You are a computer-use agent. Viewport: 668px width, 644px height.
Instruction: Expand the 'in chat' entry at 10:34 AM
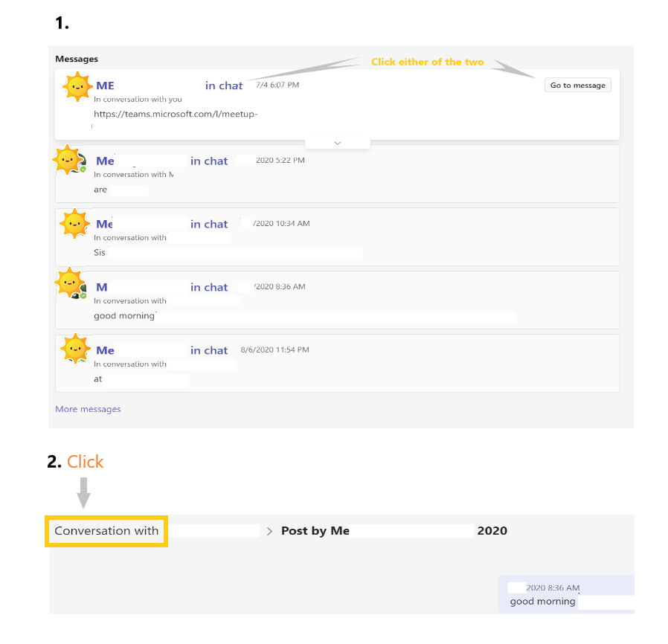coord(209,224)
